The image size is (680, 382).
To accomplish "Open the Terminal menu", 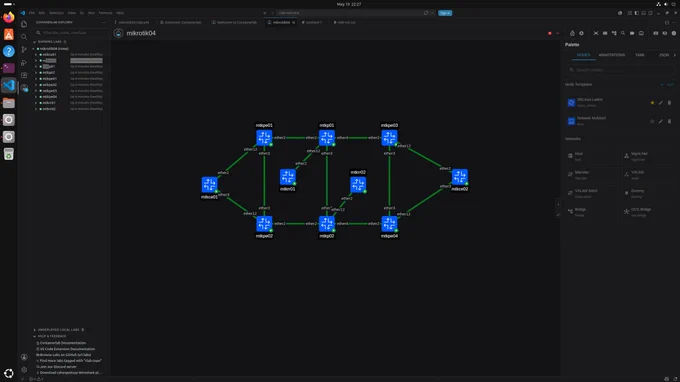I will (x=105, y=13).
